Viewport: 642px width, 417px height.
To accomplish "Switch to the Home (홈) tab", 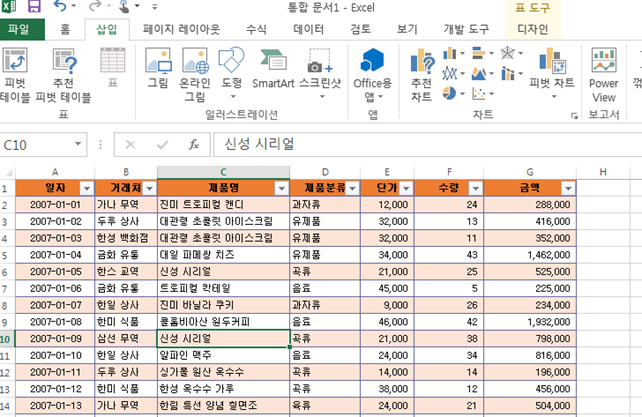I will [65, 29].
